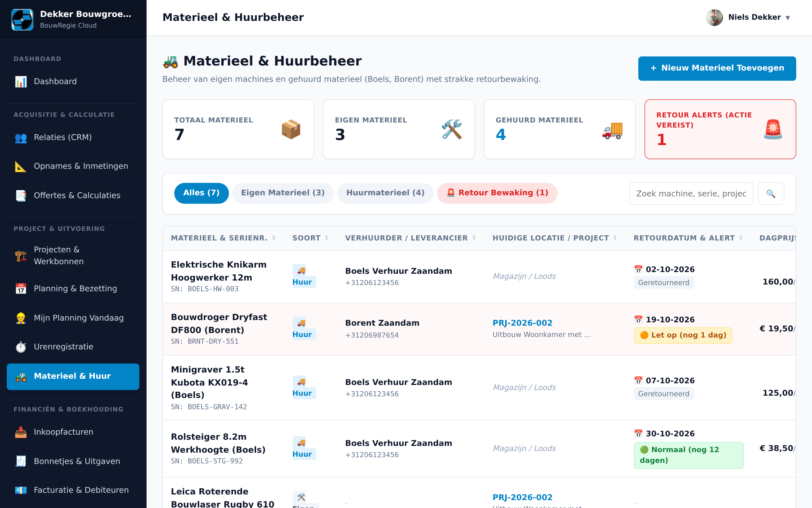Click serial 'SN: BOELS-GRAV-142'
This screenshot has width=812, height=508.
[209, 407]
